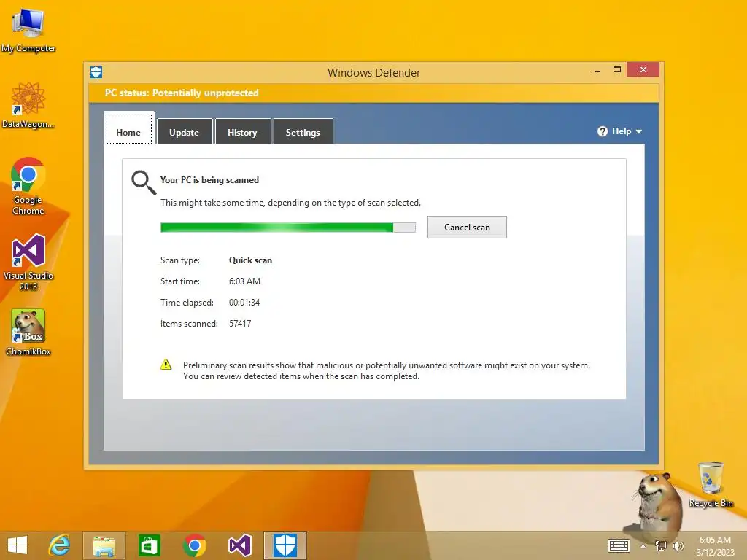This screenshot has width=747, height=560.
Task: Click the 'Items scanned:' label
Action: tap(189, 324)
